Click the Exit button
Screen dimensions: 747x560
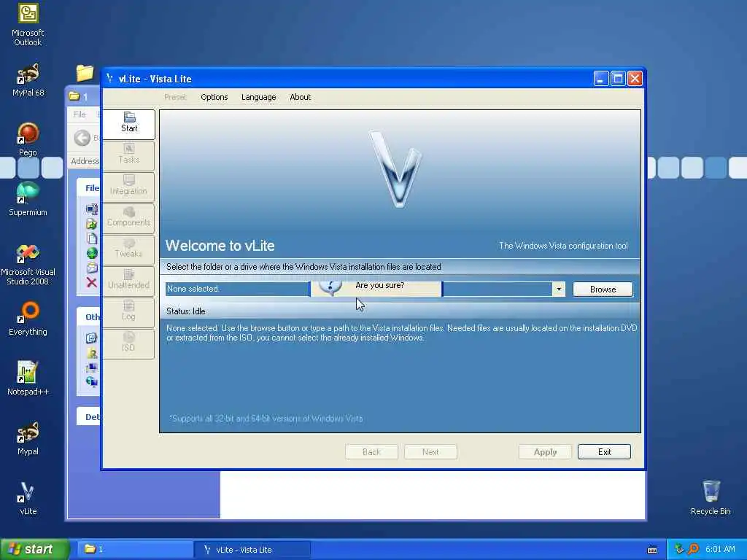[604, 452]
